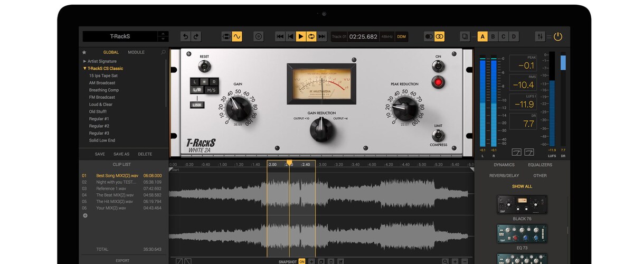Viewport: 644px width, 264px height.
Task: Toggle the SNAPSHOT ON switch
Action: point(302,261)
